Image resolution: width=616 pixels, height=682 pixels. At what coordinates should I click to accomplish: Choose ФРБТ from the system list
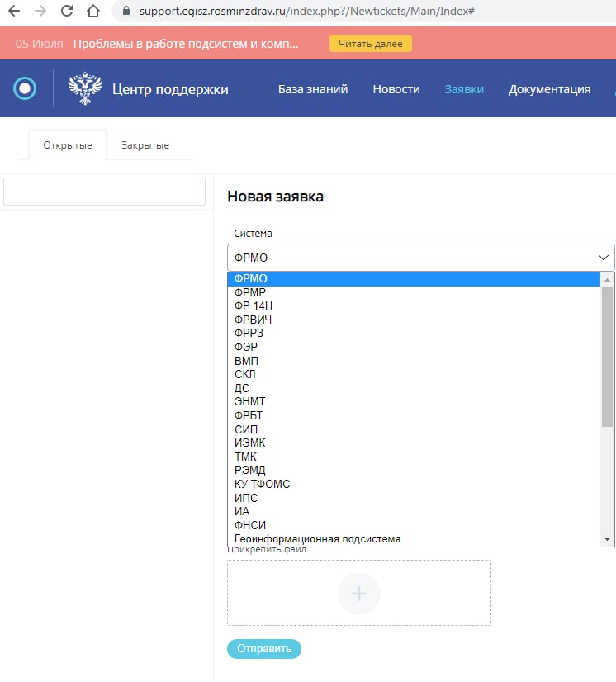pos(414,415)
